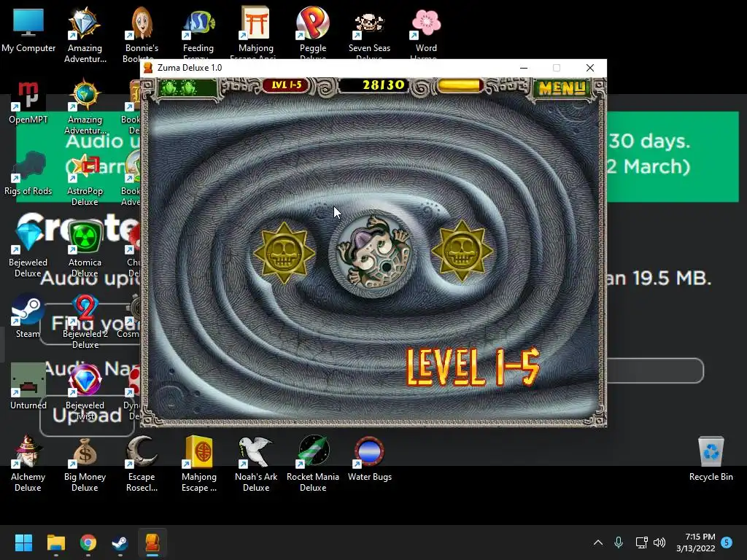Open Rigs of Rods shortcut

(28, 174)
